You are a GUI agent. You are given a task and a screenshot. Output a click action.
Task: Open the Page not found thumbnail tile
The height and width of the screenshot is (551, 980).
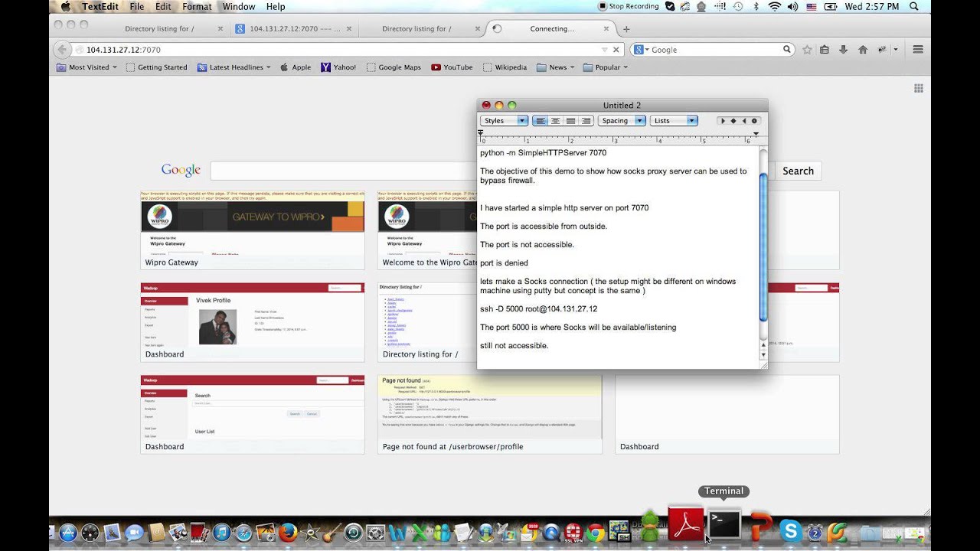pos(490,414)
